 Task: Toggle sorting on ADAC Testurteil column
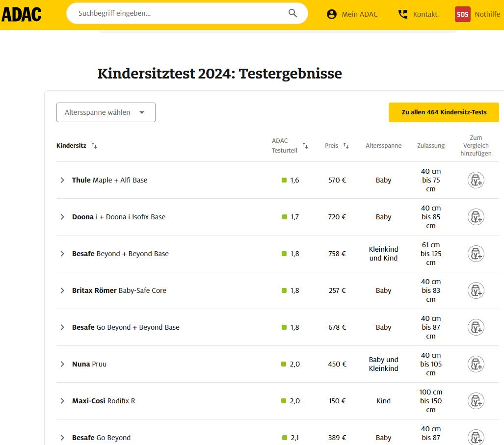[x=305, y=146]
